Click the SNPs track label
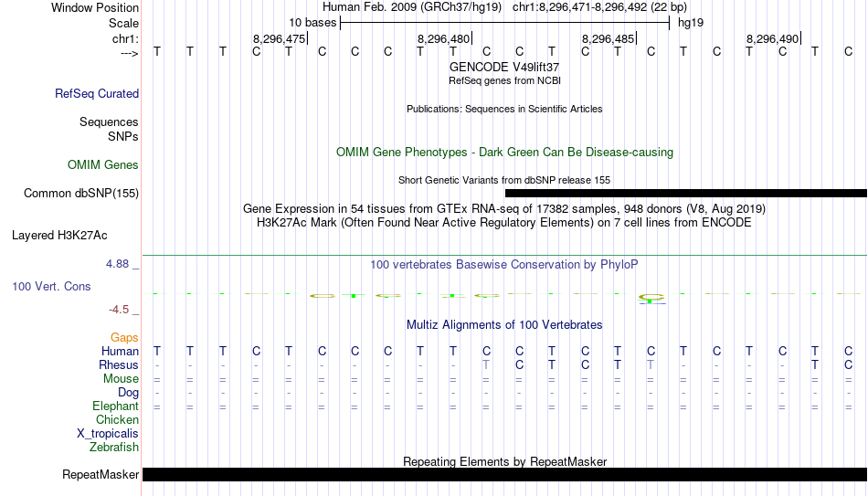868x496 pixels. (123, 136)
